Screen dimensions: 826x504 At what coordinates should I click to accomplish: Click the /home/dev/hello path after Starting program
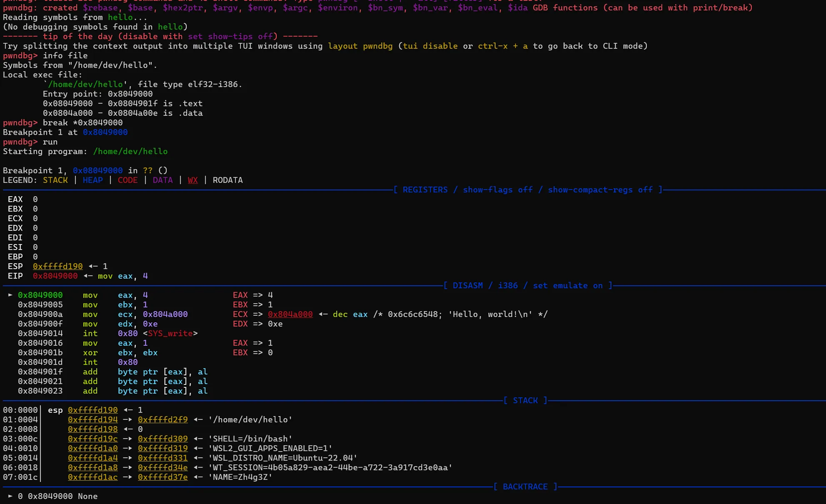point(130,151)
